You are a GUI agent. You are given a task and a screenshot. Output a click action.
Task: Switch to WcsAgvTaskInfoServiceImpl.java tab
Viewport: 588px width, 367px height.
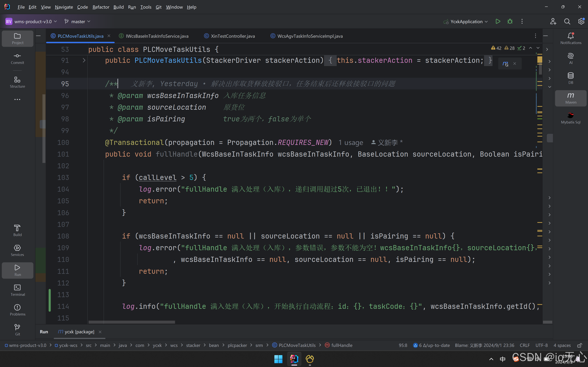tap(307, 36)
